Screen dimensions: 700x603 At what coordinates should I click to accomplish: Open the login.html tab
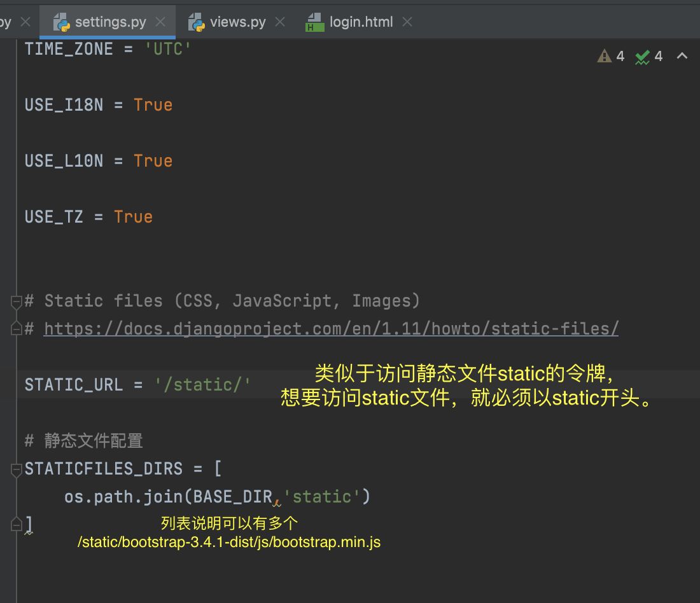(361, 22)
